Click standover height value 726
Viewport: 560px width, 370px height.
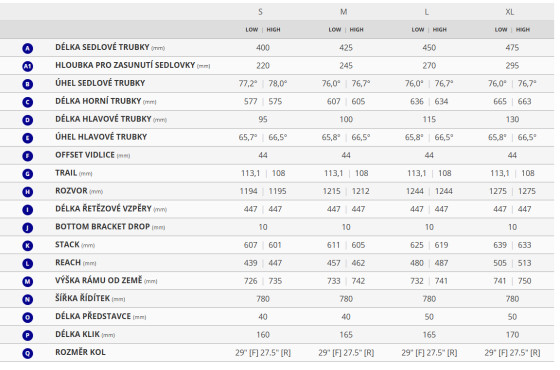(x=251, y=281)
